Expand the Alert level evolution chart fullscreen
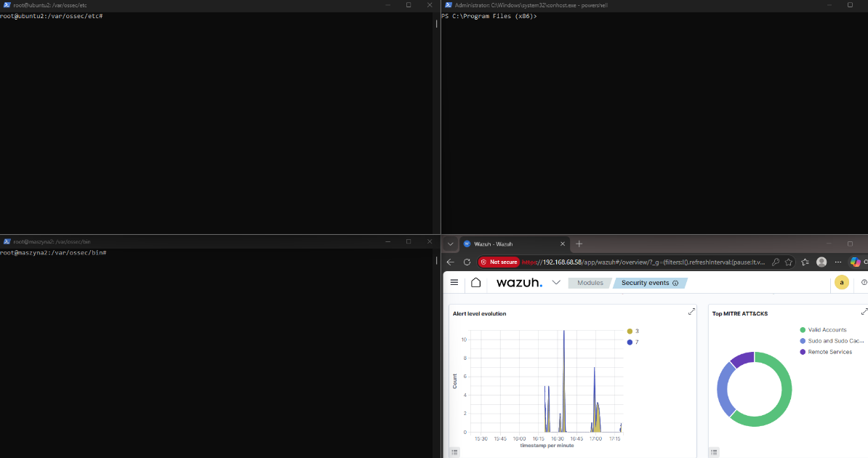868x458 pixels. click(691, 312)
